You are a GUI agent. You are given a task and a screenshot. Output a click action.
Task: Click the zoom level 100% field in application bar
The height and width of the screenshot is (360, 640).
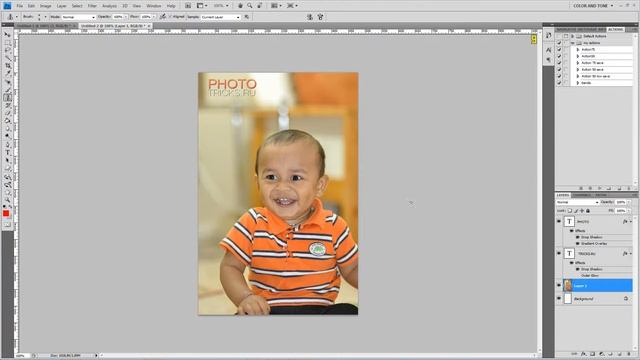pos(219,6)
